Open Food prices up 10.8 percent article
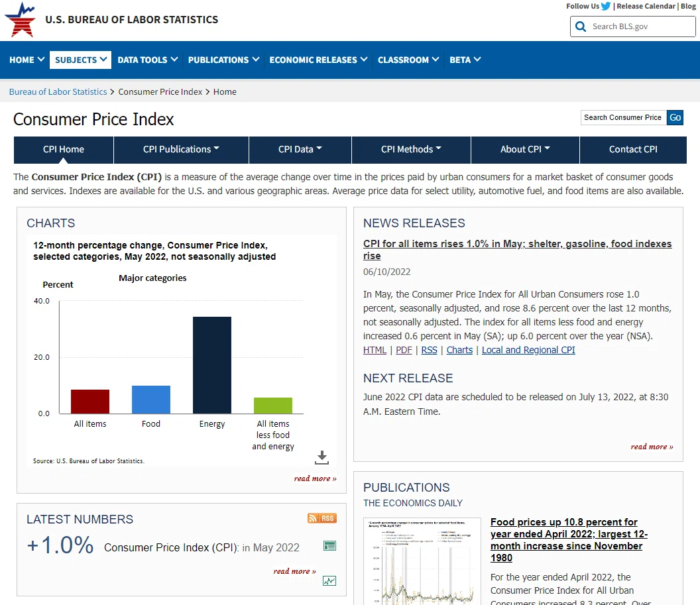Viewport: 700px width, 605px height. [x=569, y=540]
